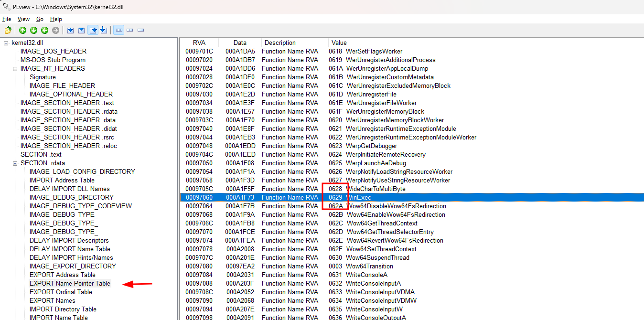Image resolution: width=644 pixels, height=320 pixels.
Task: Open the Go menu
Action: [40, 19]
